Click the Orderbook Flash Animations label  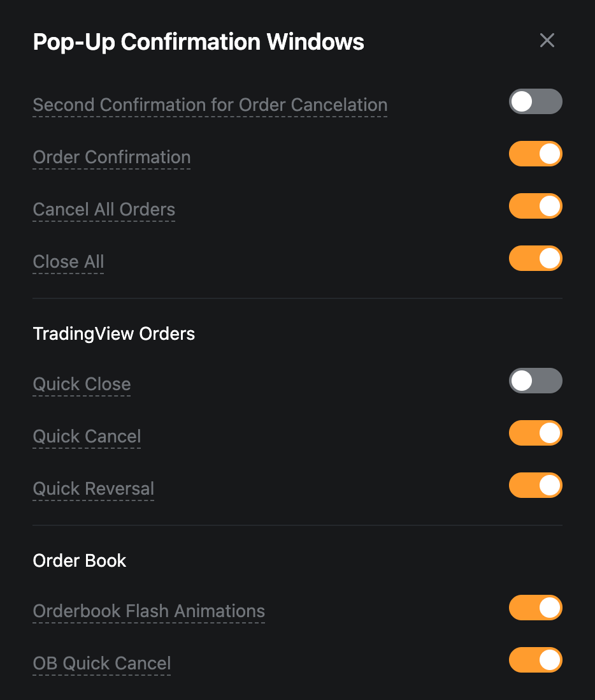point(148,611)
